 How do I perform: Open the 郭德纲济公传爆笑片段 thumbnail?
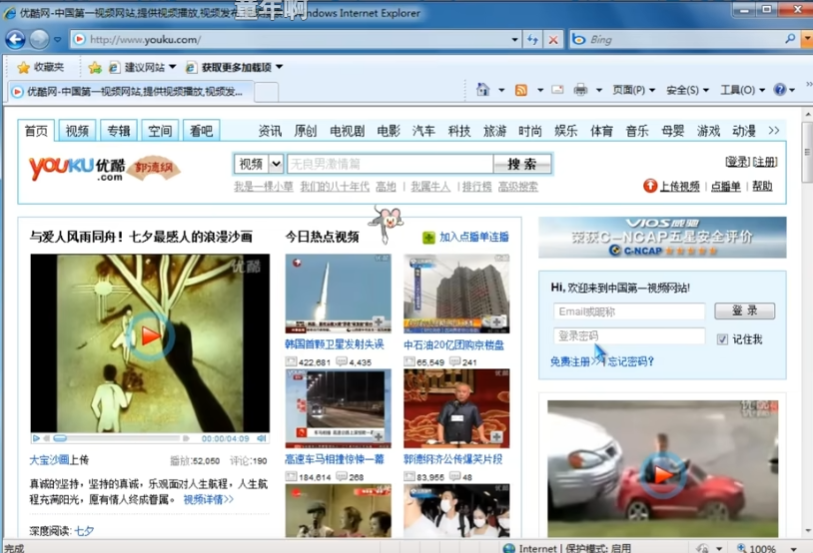[x=456, y=408]
